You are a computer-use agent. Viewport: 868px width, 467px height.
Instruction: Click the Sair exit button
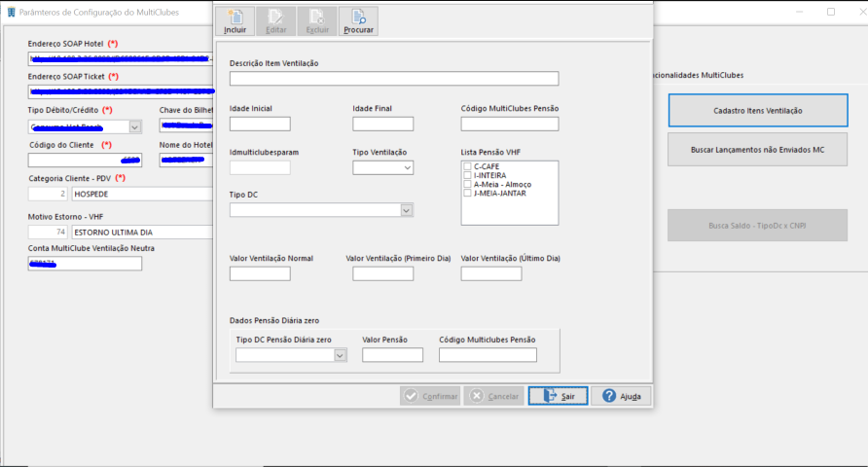click(x=558, y=396)
